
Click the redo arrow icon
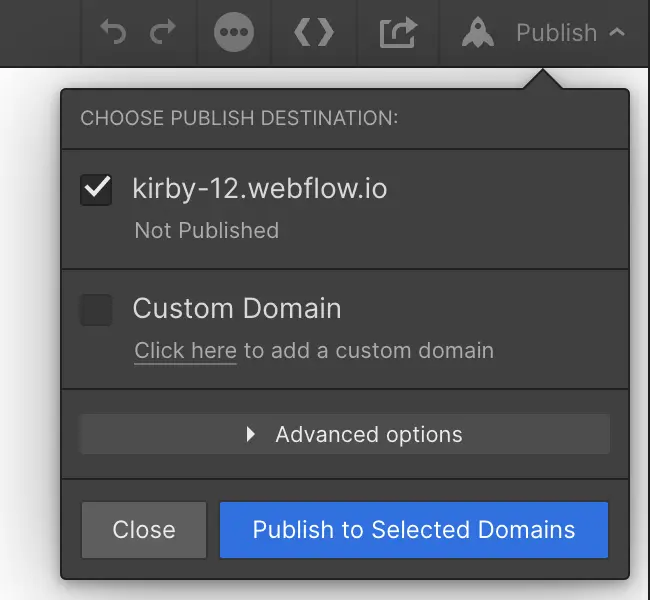pyautogui.click(x=162, y=32)
